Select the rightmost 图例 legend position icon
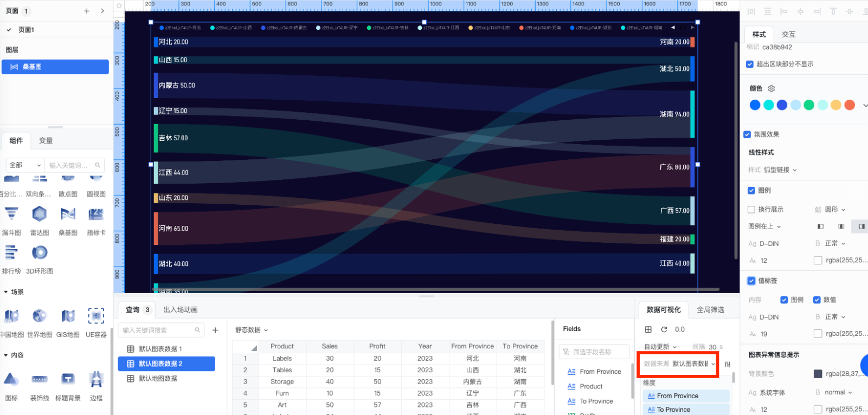The width and height of the screenshot is (868, 415). coord(861,226)
